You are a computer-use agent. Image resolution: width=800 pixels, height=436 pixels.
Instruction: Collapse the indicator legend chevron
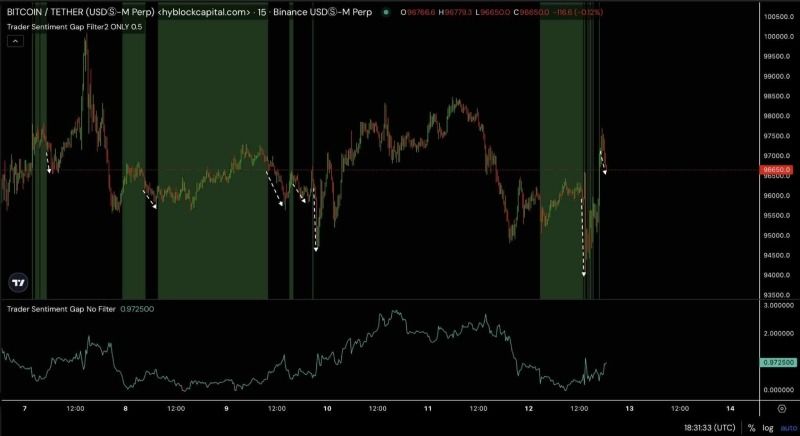pyautogui.click(x=15, y=41)
